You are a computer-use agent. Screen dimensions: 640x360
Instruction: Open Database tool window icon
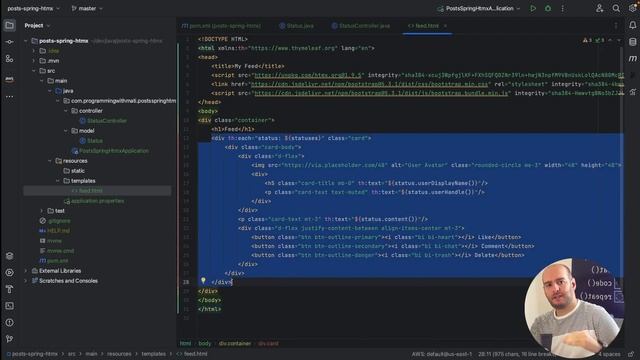coord(633,42)
